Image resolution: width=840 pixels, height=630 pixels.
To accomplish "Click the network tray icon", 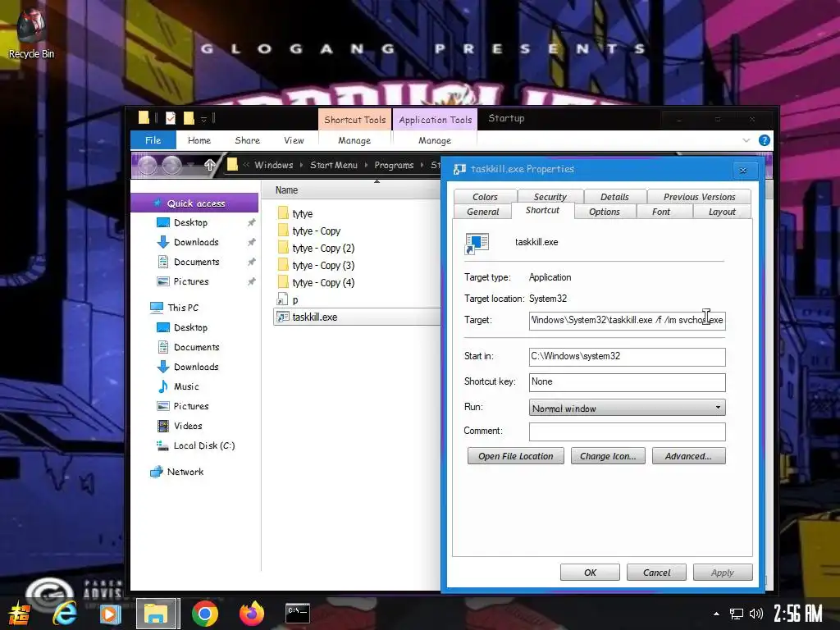I will tap(737, 614).
